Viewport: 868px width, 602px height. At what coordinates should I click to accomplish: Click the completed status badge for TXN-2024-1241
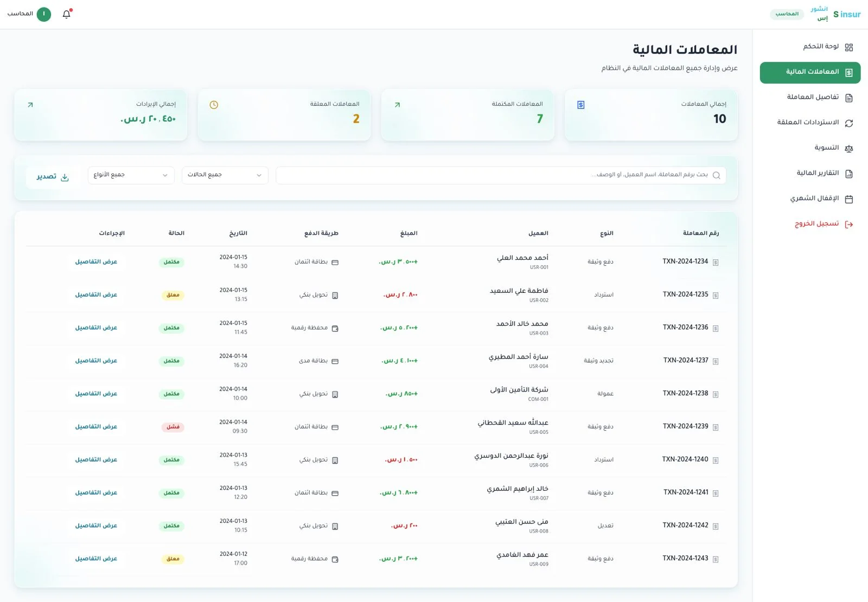pyautogui.click(x=171, y=493)
